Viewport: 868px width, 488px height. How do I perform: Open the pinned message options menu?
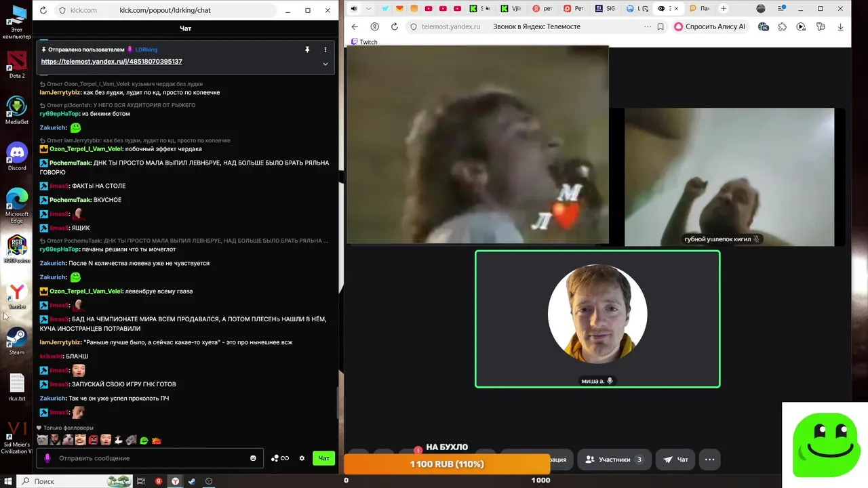325,49
